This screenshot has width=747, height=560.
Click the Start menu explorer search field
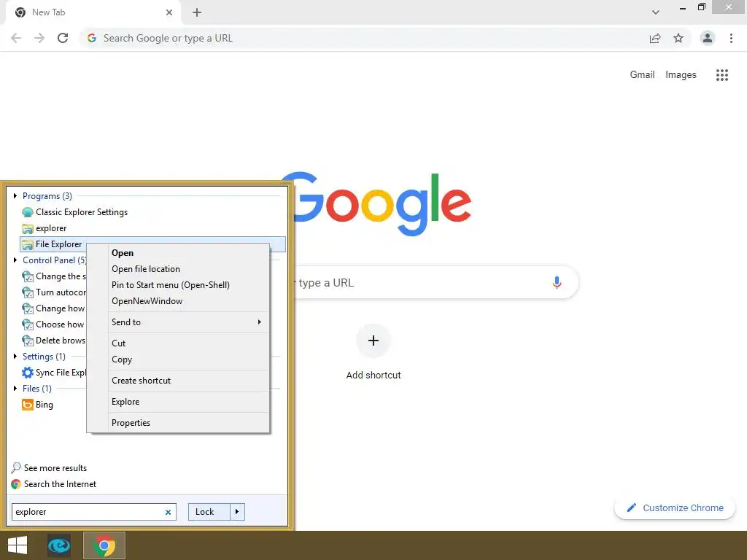tap(94, 512)
